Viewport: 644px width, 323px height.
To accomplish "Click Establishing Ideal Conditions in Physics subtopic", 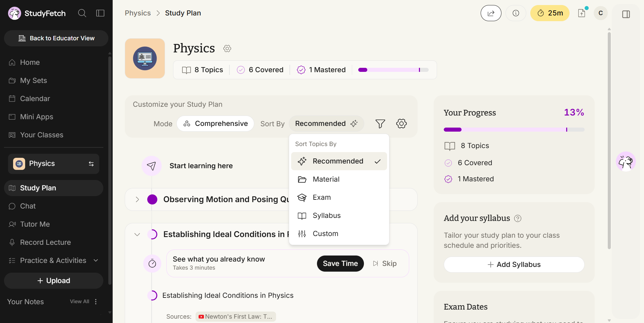I will [228, 295].
